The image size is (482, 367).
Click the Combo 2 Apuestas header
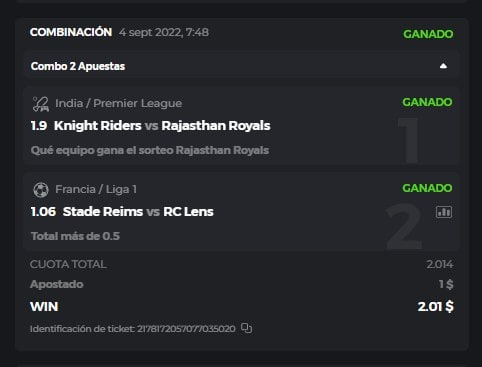(x=242, y=66)
